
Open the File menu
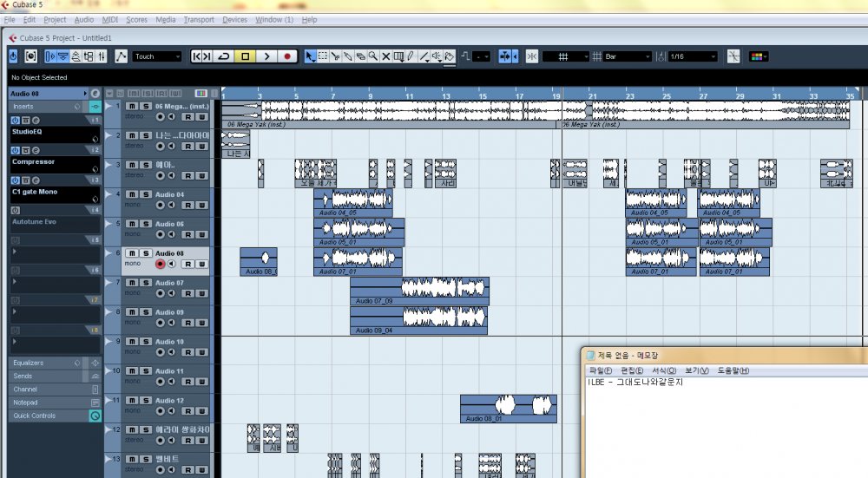10,19
